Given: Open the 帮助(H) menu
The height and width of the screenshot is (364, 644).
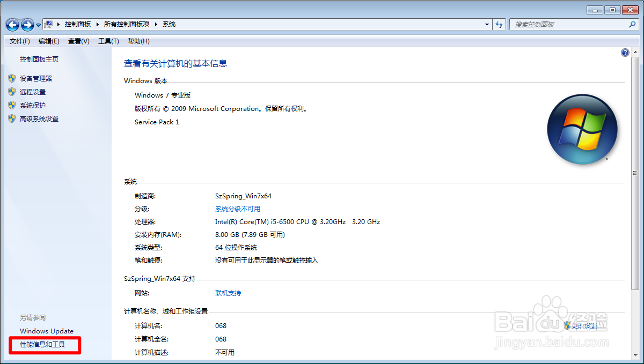Looking at the screenshot, I should [138, 41].
